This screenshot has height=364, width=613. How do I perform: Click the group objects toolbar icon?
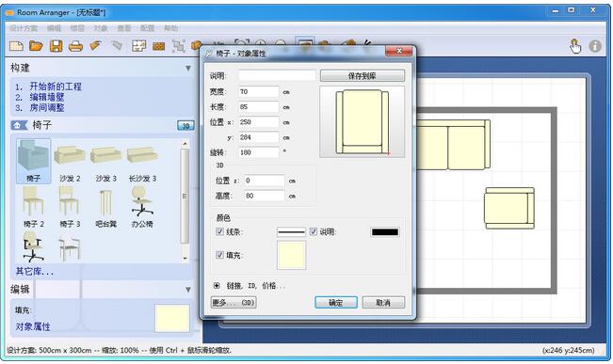[x=178, y=46]
